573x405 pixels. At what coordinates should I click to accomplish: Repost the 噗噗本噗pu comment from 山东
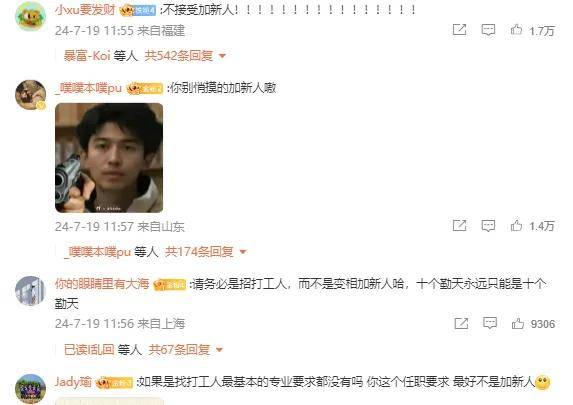point(459,226)
